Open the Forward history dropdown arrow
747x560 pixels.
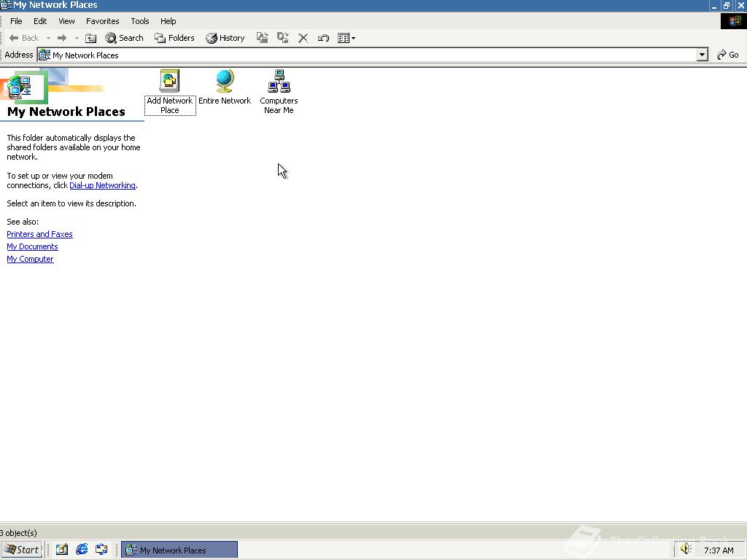[x=77, y=38]
